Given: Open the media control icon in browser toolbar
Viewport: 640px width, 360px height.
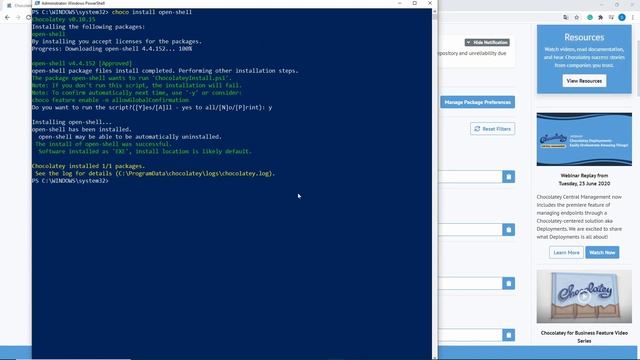Looking at the screenshot, I should [x=611, y=18].
